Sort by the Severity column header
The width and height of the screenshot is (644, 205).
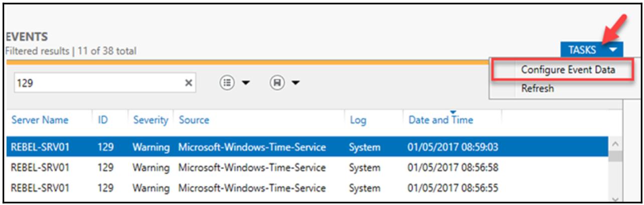(x=150, y=120)
